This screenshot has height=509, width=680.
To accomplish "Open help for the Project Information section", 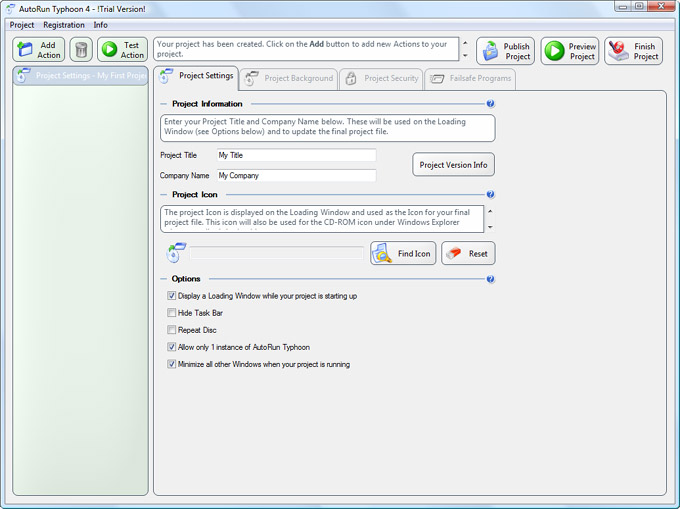I will [x=491, y=103].
